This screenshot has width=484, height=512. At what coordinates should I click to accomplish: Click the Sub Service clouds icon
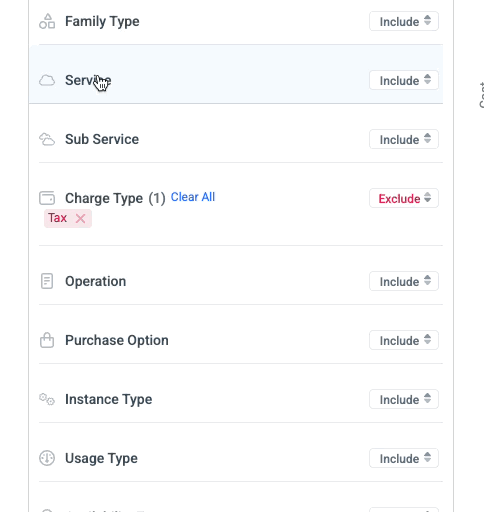pyautogui.click(x=47, y=139)
